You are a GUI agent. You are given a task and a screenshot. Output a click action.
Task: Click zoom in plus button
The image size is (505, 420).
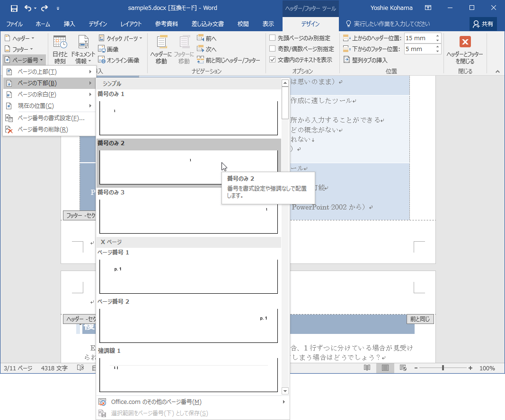(x=470, y=368)
